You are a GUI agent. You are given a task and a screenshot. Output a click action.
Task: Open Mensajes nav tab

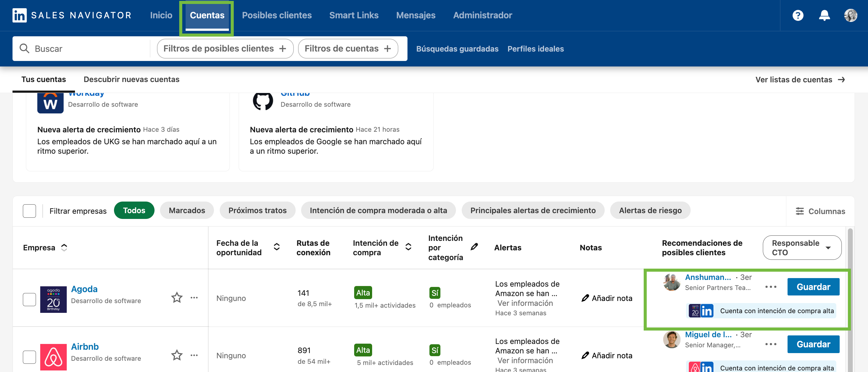(415, 15)
